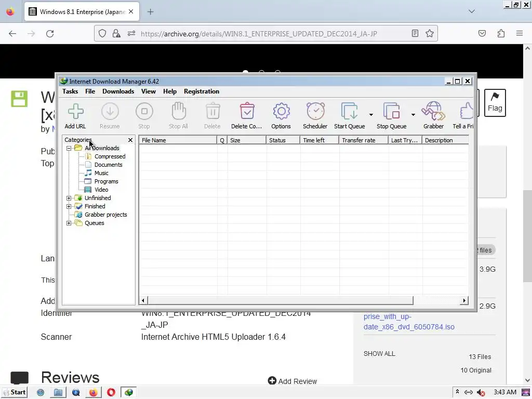Select Grabber projects in category tree

tap(106, 215)
